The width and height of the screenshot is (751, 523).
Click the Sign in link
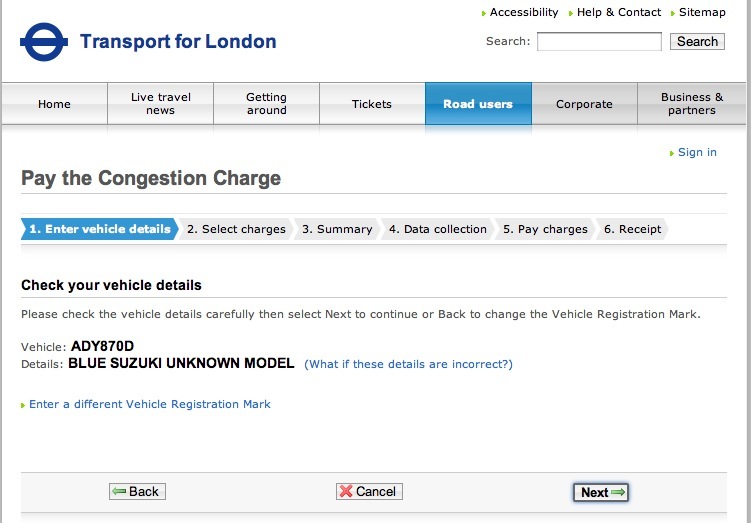(x=697, y=152)
